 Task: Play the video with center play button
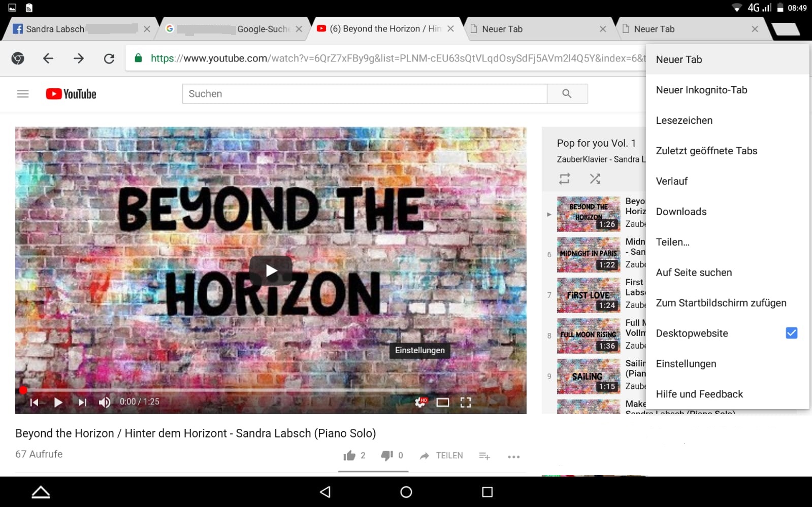tap(271, 271)
